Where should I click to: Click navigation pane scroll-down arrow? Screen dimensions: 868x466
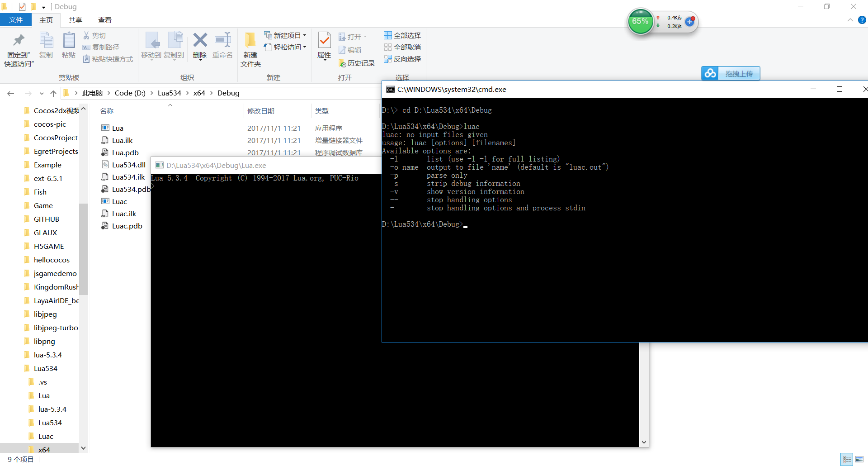coord(83,448)
